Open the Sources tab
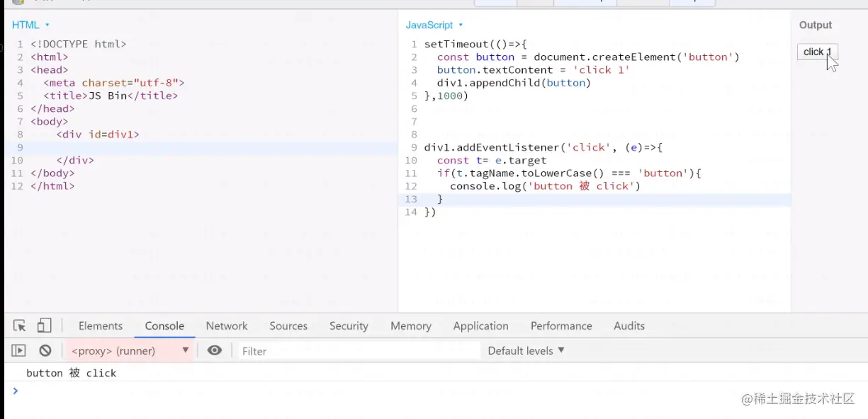 288,326
